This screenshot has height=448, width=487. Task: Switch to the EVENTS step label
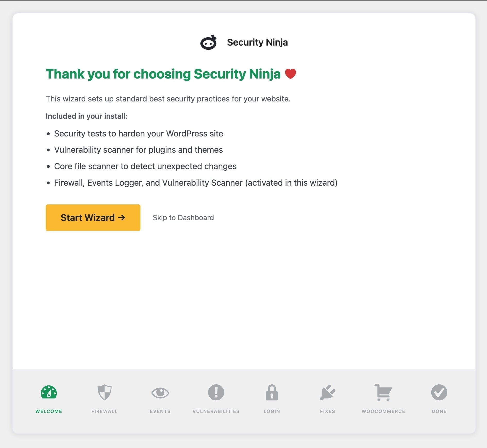(160, 411)
